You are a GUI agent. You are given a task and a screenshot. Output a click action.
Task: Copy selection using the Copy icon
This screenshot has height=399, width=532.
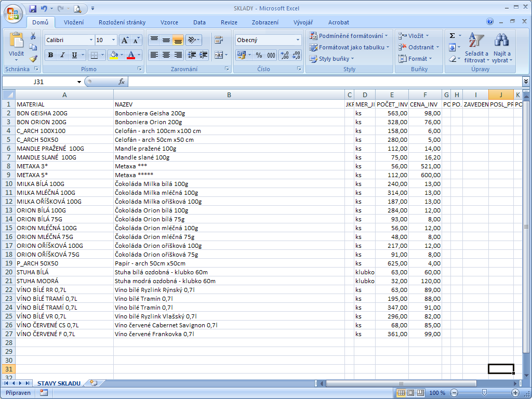33,47
